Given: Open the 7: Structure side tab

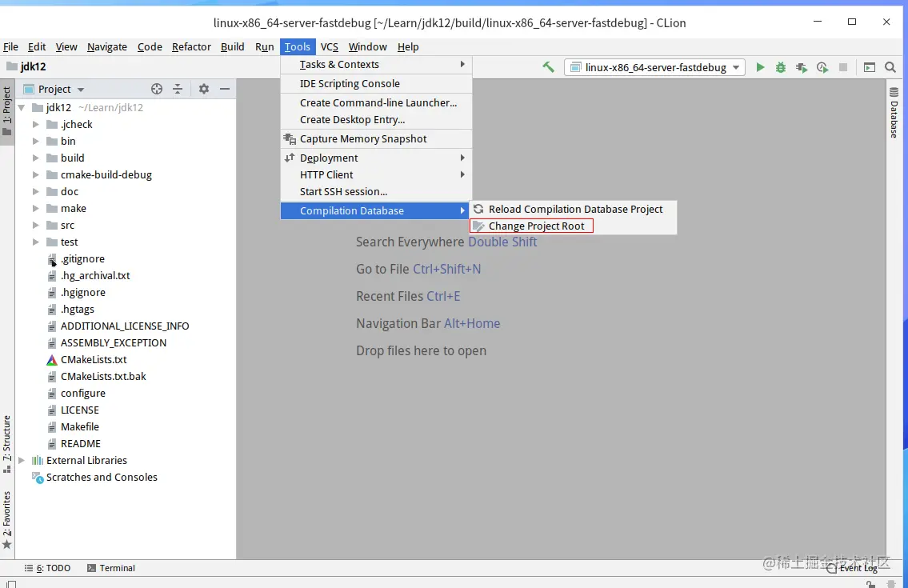Looking at the screenshot, I should tap(7, 444).
